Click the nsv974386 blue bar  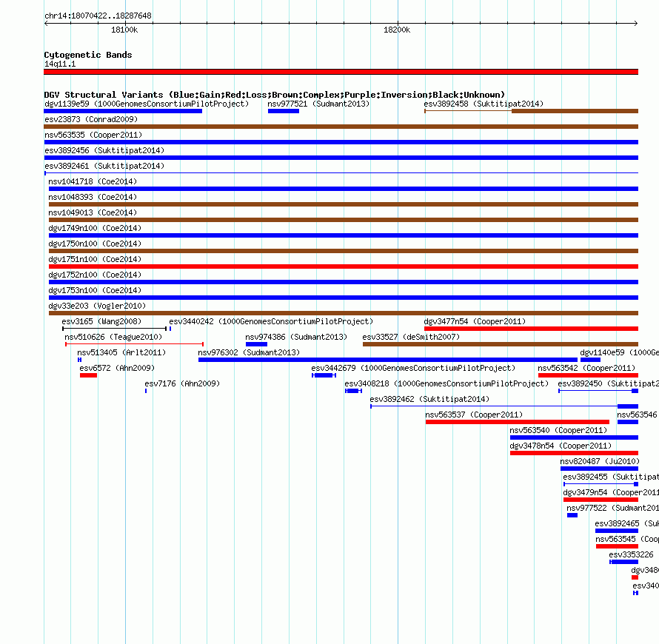tap(256, 344)
